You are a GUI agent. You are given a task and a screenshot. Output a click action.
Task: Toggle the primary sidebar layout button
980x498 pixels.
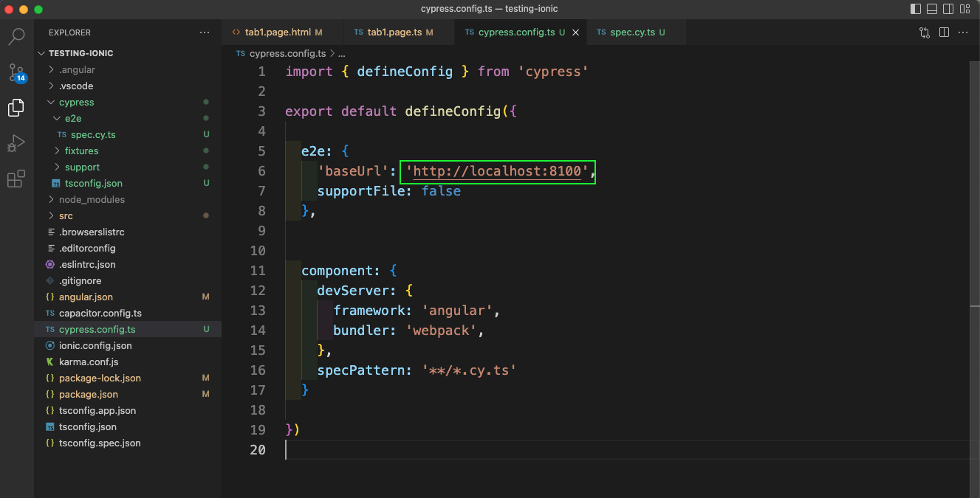tap(916, 10)
